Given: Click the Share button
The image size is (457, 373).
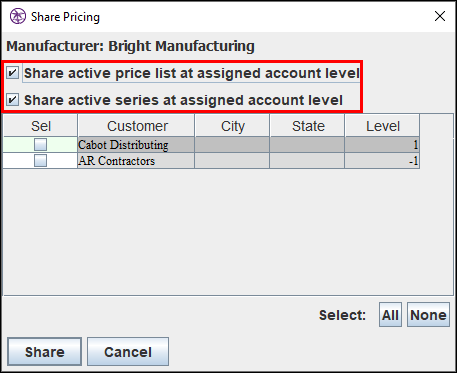Looking at the screenshot, I should (x=45, y=352).
